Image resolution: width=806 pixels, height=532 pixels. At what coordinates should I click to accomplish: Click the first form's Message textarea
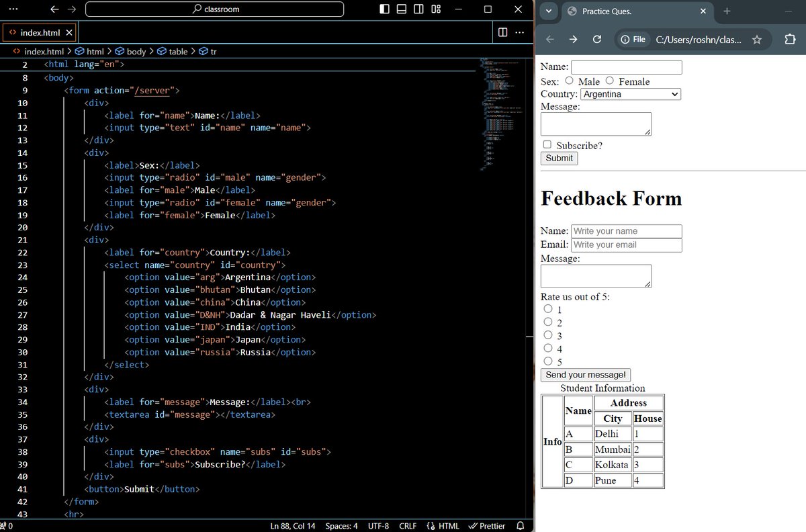coord(596,124)
